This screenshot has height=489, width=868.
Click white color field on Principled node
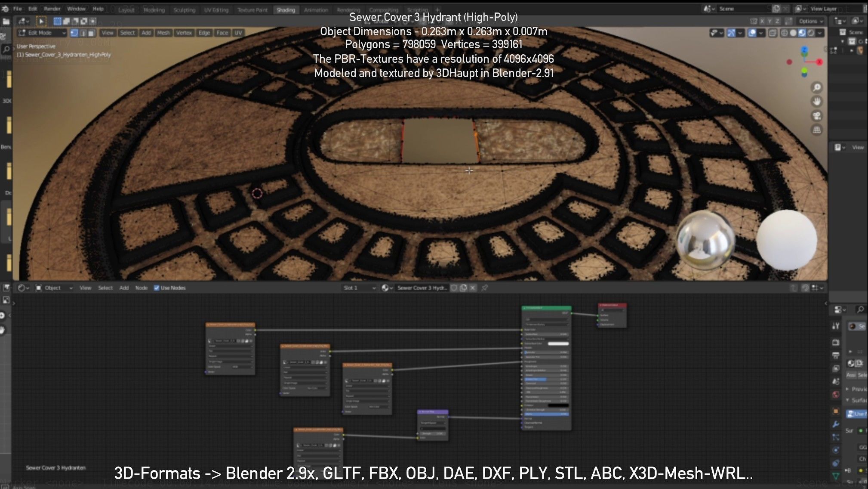558,344
